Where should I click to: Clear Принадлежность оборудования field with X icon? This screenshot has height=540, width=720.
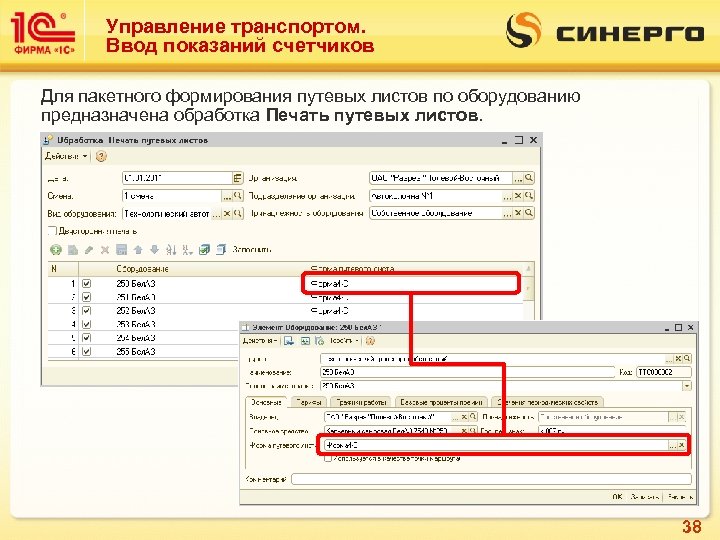[518, 213]
